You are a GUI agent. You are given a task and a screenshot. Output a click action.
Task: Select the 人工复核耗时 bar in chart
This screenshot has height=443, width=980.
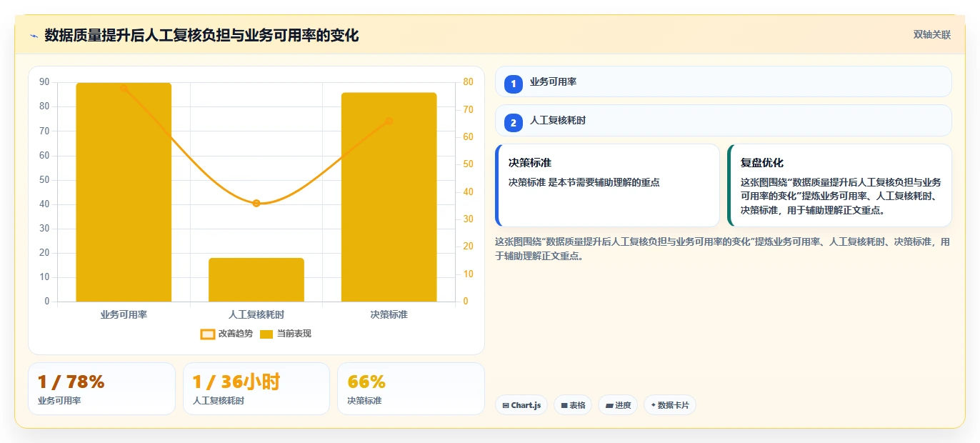pyautogui.click(x=256, y=280)
